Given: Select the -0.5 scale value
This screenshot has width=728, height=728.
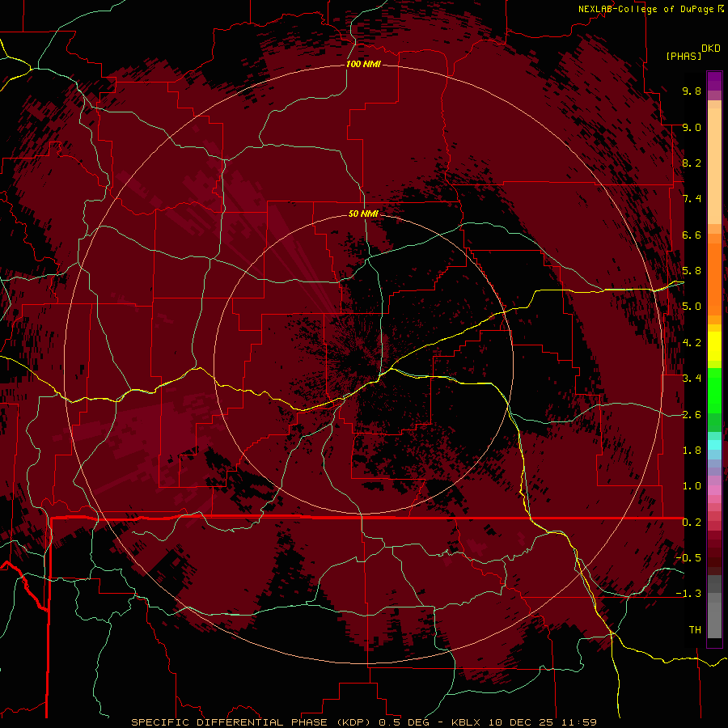Looking at the screenshot, I should 688,558.
